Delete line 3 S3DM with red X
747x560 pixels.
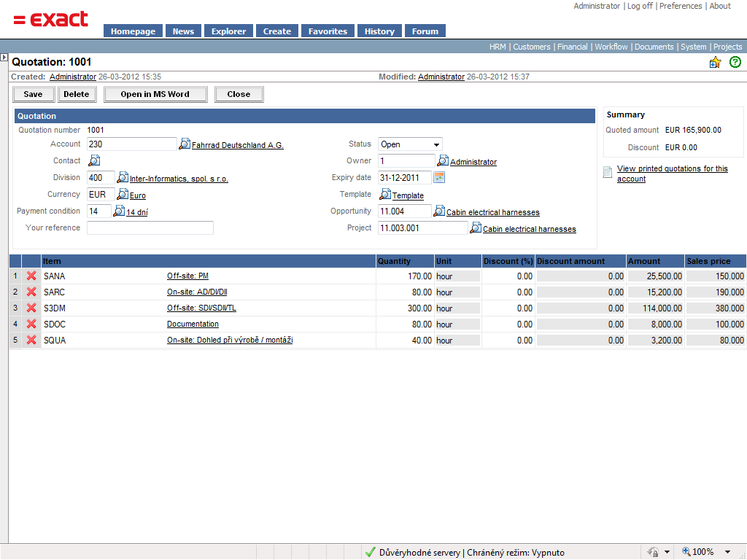[x=31, y=308]
